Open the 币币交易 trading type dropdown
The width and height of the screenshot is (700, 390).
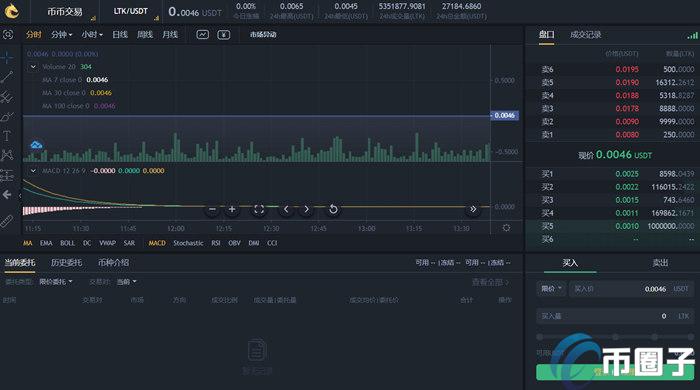[65, 12]
